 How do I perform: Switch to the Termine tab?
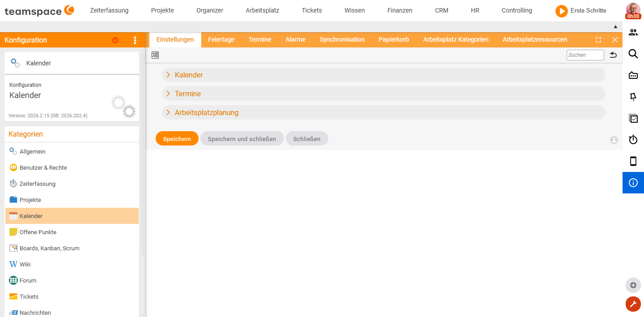(x=260, y=40)
